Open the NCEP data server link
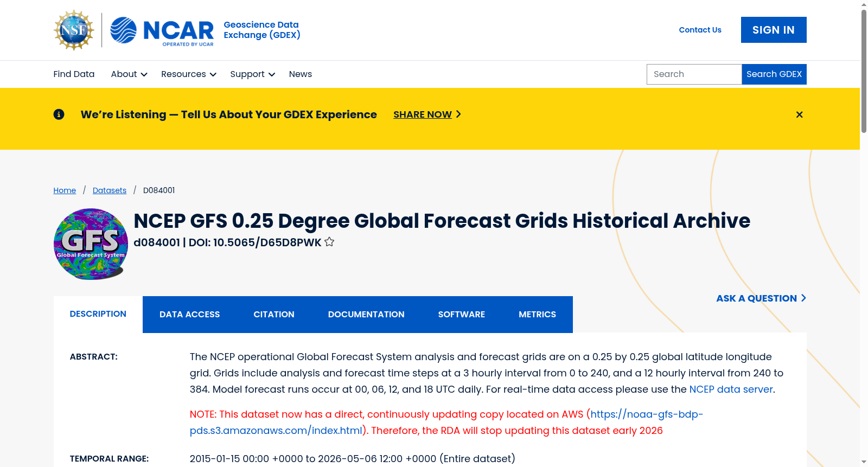The width and height of the screenshot is (868, 467). (731, 389)
